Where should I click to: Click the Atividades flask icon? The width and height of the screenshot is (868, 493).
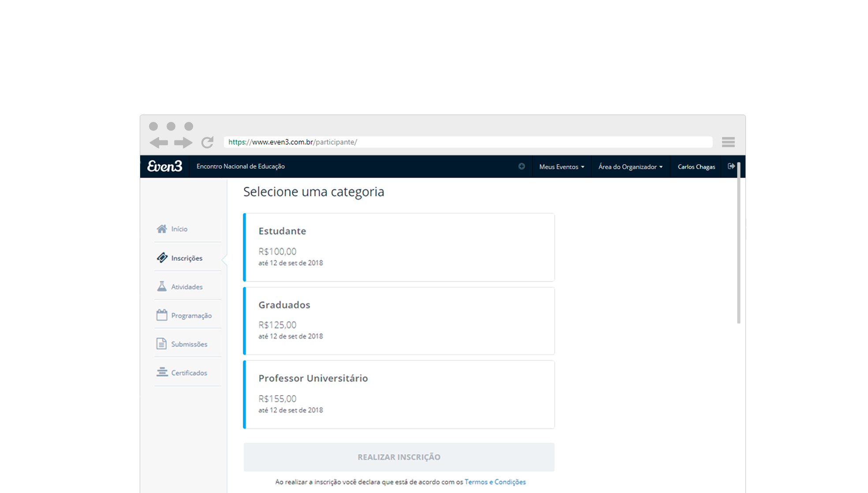coord(162,286)
